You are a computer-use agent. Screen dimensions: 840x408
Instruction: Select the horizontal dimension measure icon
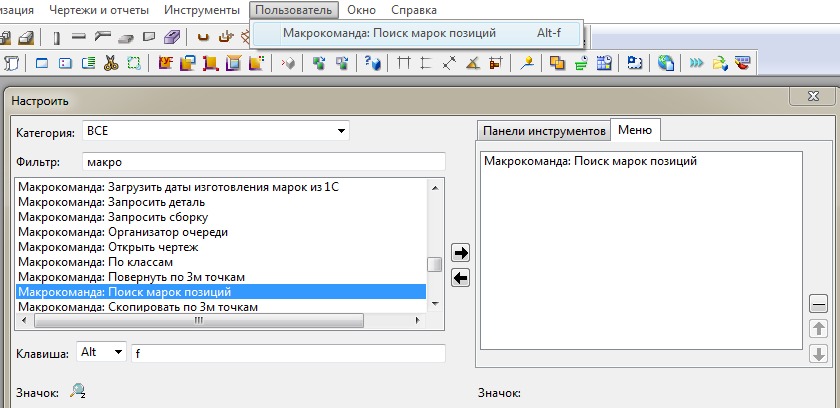point(404,63)
